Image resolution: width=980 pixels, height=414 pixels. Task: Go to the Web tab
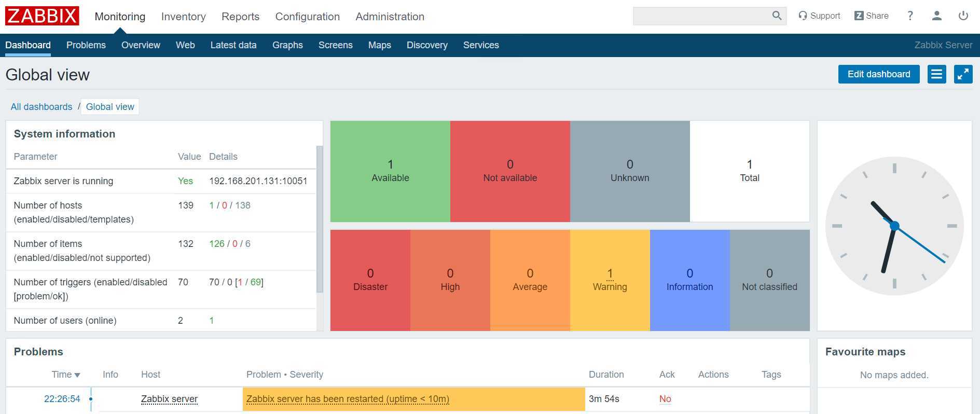tap(185, 45)
